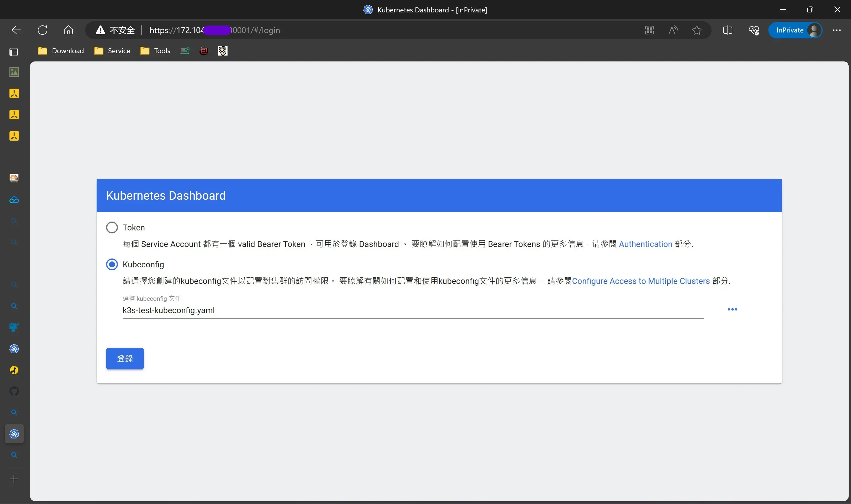Select the highlighted Kubernetes Dashboard tab

pos(14,434)
